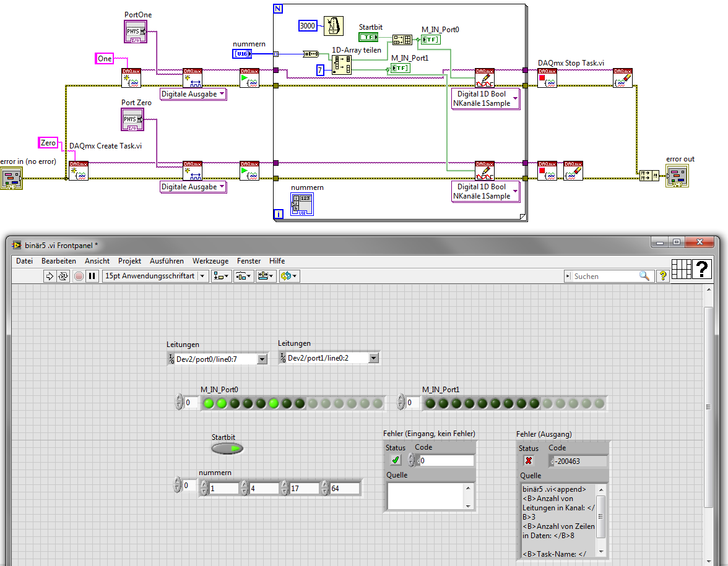Toggle the first LED in M_IN_Port0

coord(209,403)
